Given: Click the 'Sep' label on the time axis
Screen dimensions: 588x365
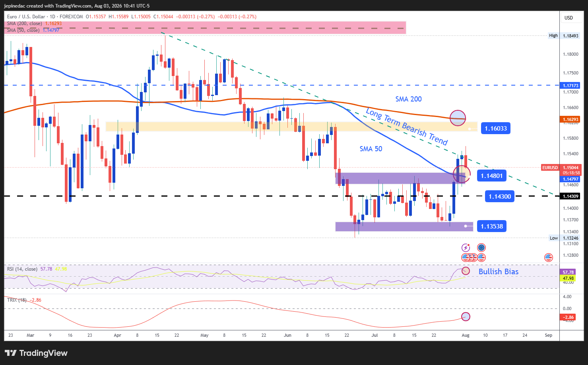Looking at the screenshot, I should tap(549, 335).
